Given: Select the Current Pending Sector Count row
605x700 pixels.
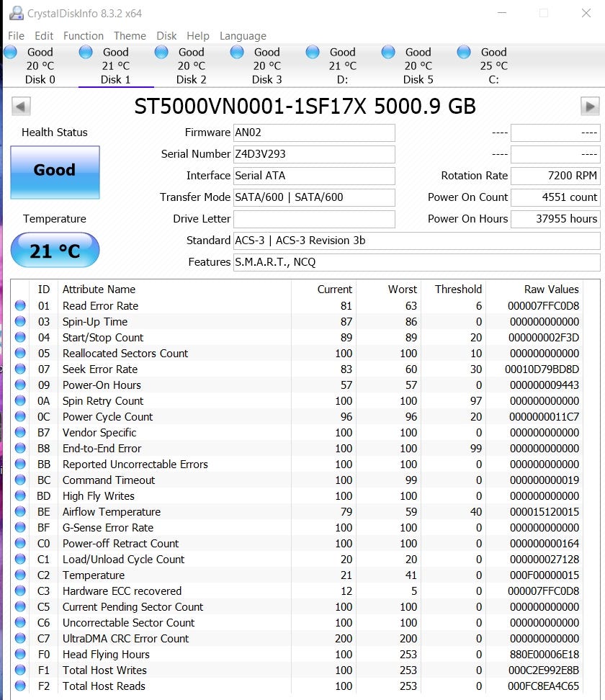Looking at the screenshot, I should tap(133, 607).
